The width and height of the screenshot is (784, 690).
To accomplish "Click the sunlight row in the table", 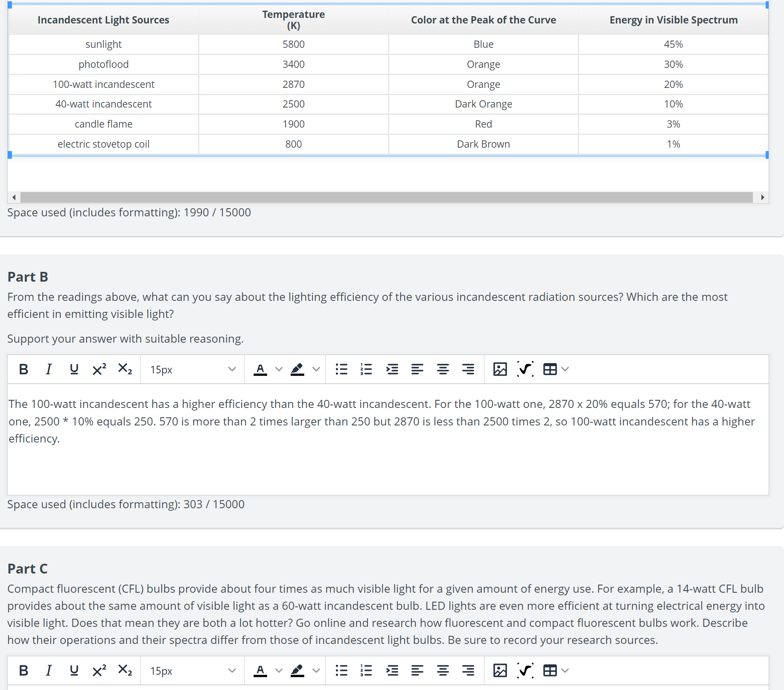I will coord(103,44).
